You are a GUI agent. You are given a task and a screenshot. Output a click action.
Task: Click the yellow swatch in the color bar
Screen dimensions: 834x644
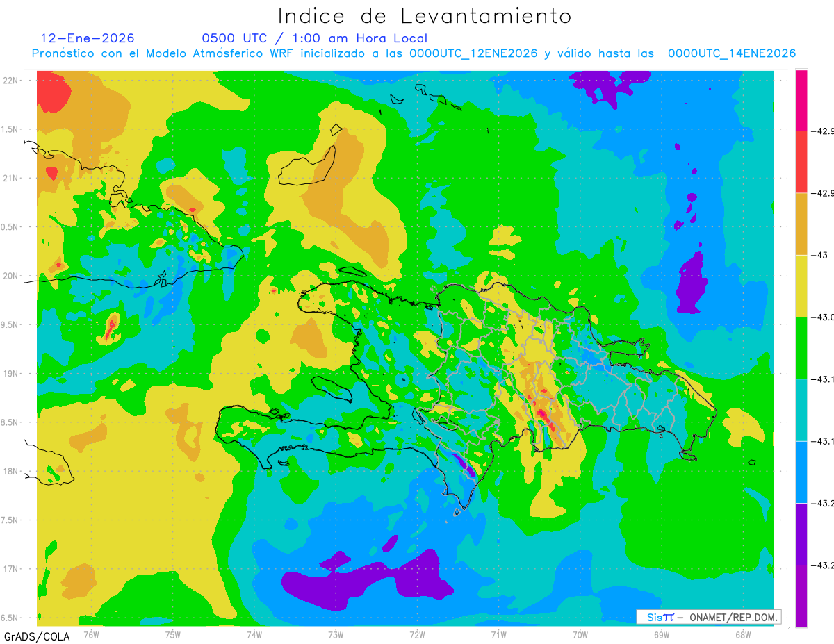[801, 286]
